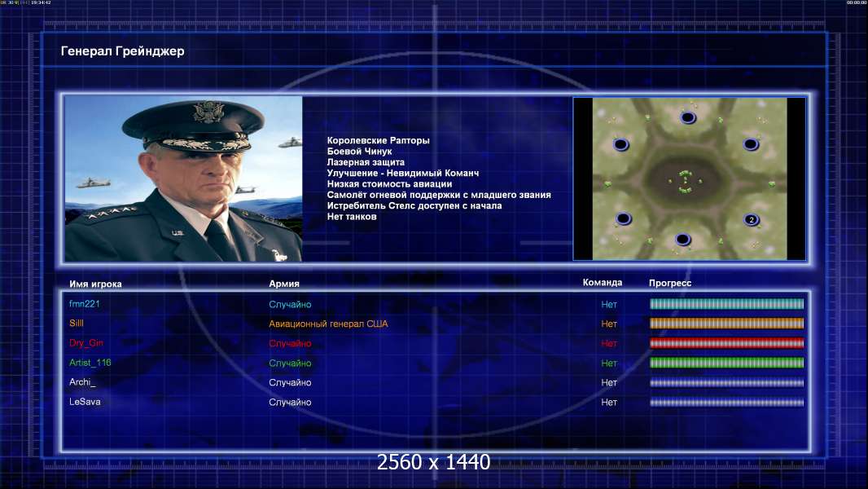The image size is (868, 489).
Task: Select the upper-left start position on minimap
Action: tap(621, 144)
